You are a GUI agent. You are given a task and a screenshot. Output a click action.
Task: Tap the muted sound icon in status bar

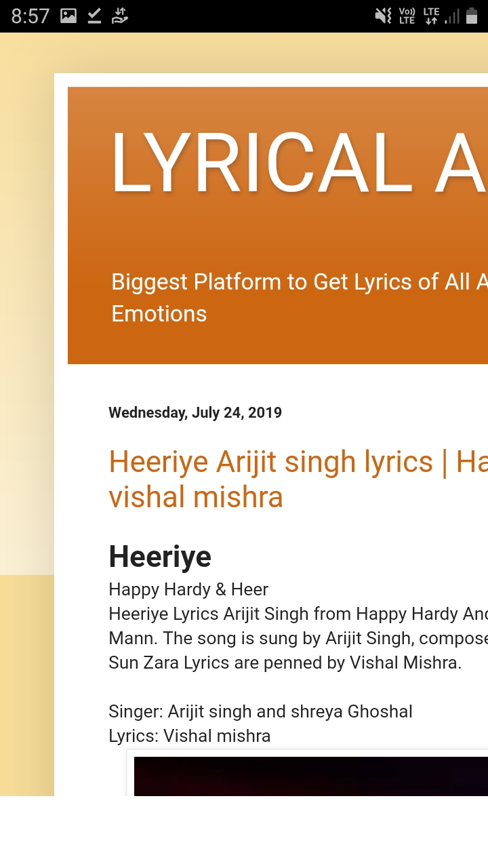click(x=384, y=16)
